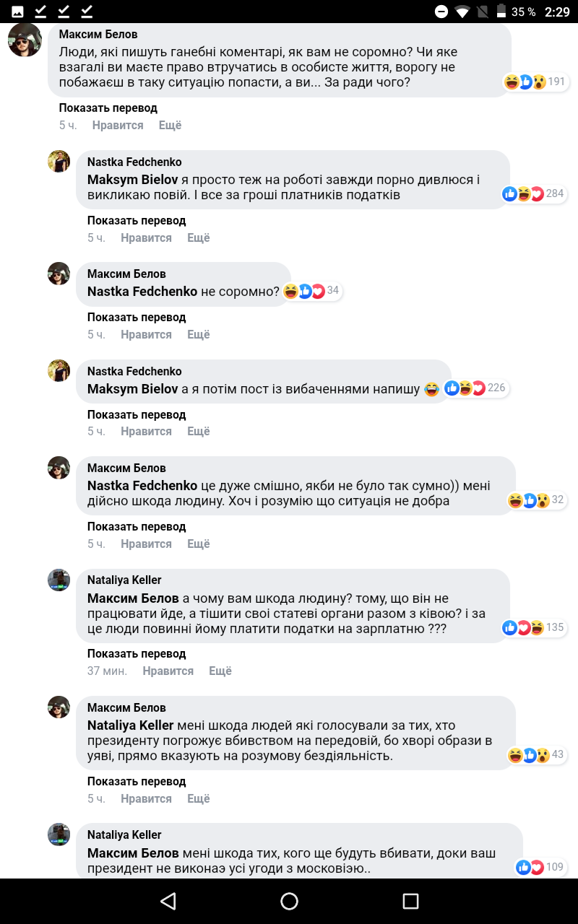
Task: Show translation under apology post reply
Action: [x=137, y=414]
